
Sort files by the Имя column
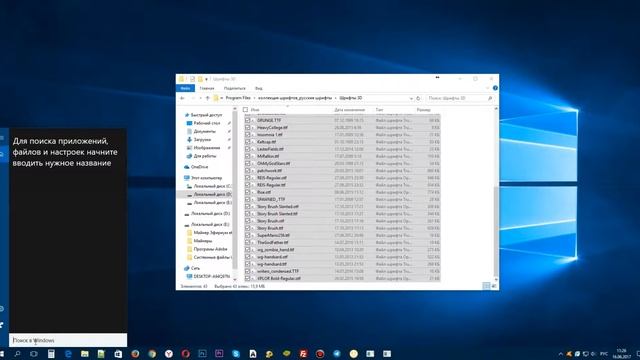click(255, 110)
